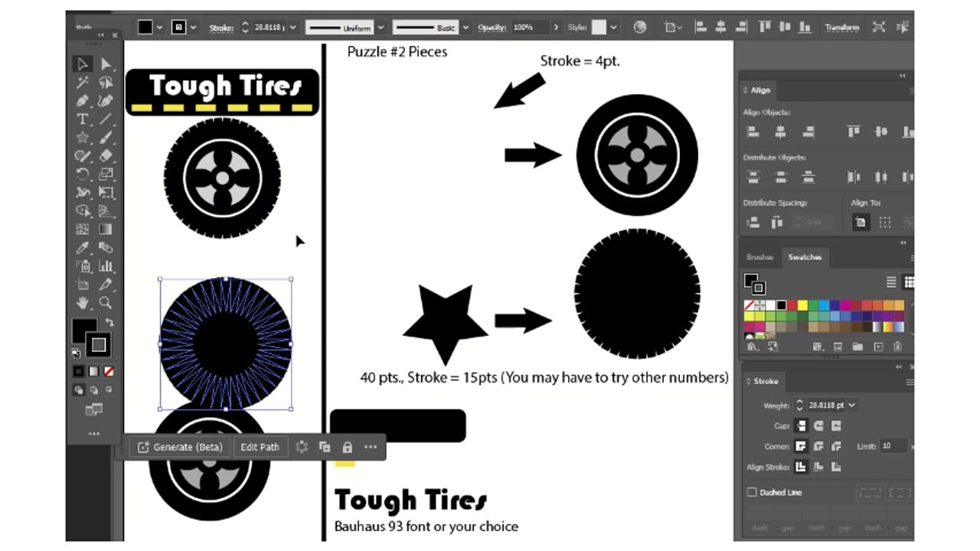Select the Symbol Sprayer tool
Screen dimensions: 980x551
[x=83, y=266]
